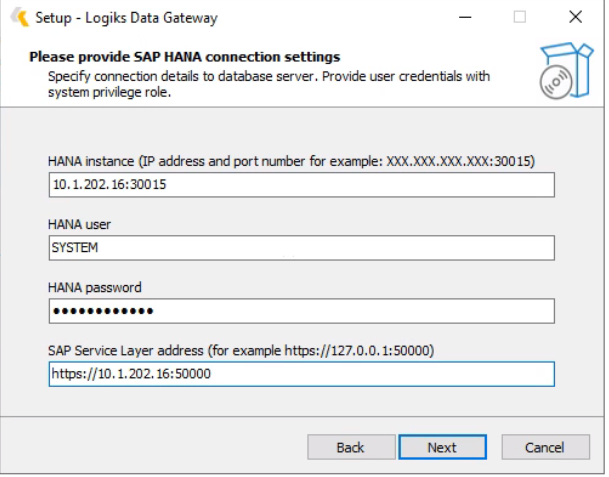Click the "Setup - Logiks Data Gateway" title text
Screen dimensions: 609x477
(x=127, y=17)
